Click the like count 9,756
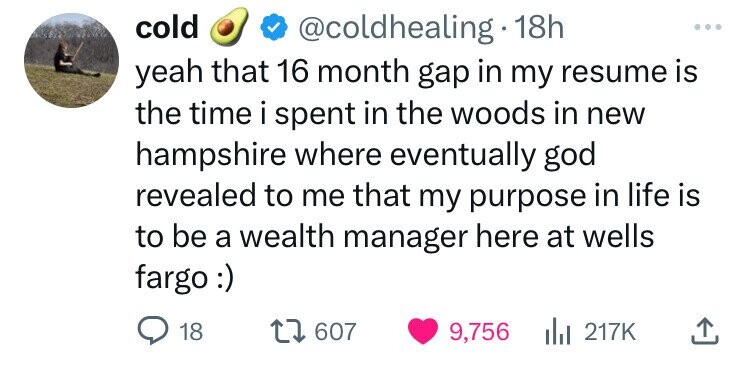 479,332
